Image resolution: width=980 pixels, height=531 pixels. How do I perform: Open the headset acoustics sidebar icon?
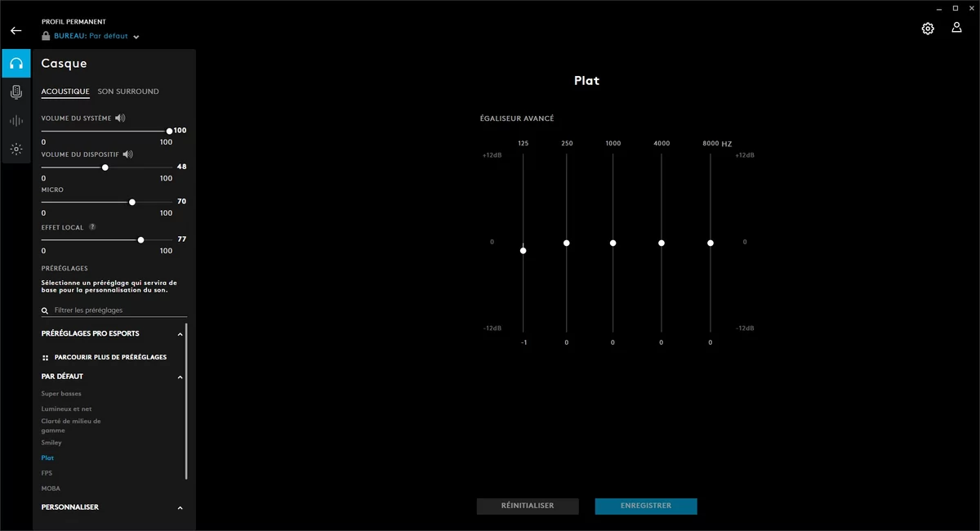[x=16, y=64]
